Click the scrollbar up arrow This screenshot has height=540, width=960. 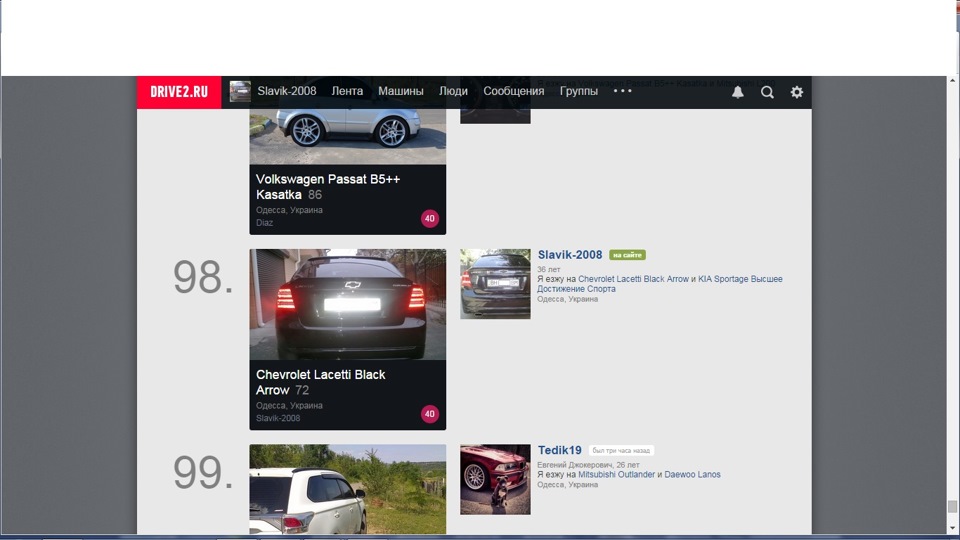(952, 81)
